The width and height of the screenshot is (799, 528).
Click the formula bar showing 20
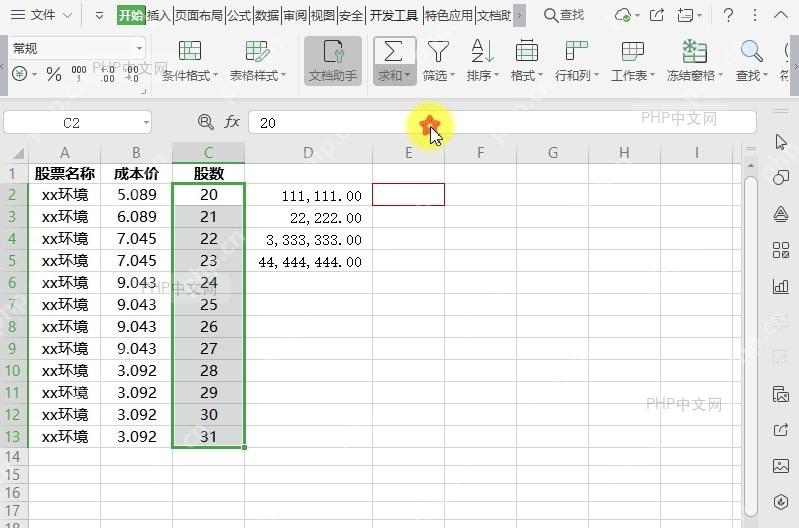502,123
